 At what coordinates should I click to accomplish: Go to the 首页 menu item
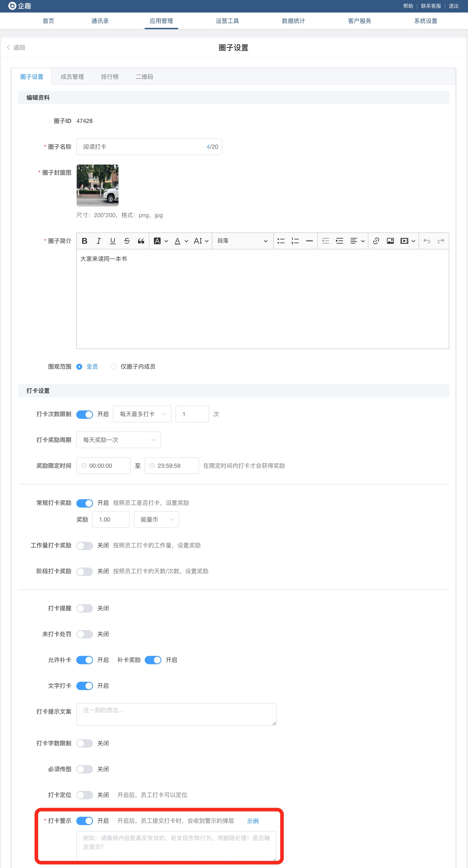[x=48, y=21]
